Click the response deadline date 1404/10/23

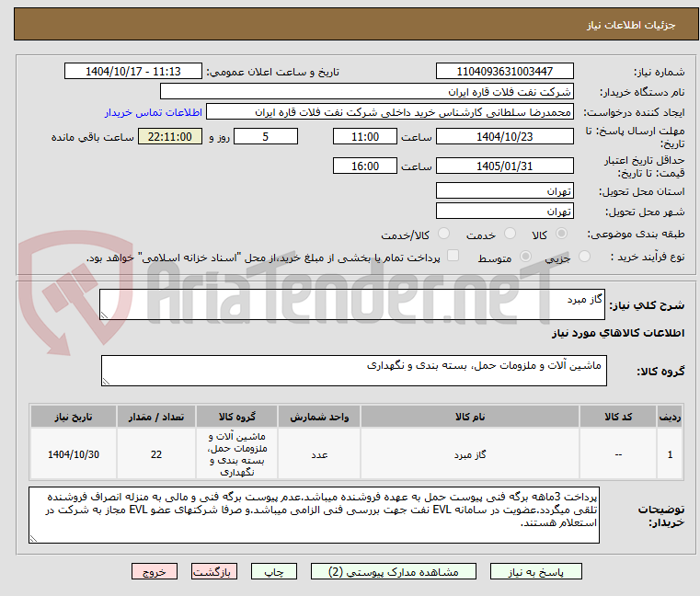point(504,137)
